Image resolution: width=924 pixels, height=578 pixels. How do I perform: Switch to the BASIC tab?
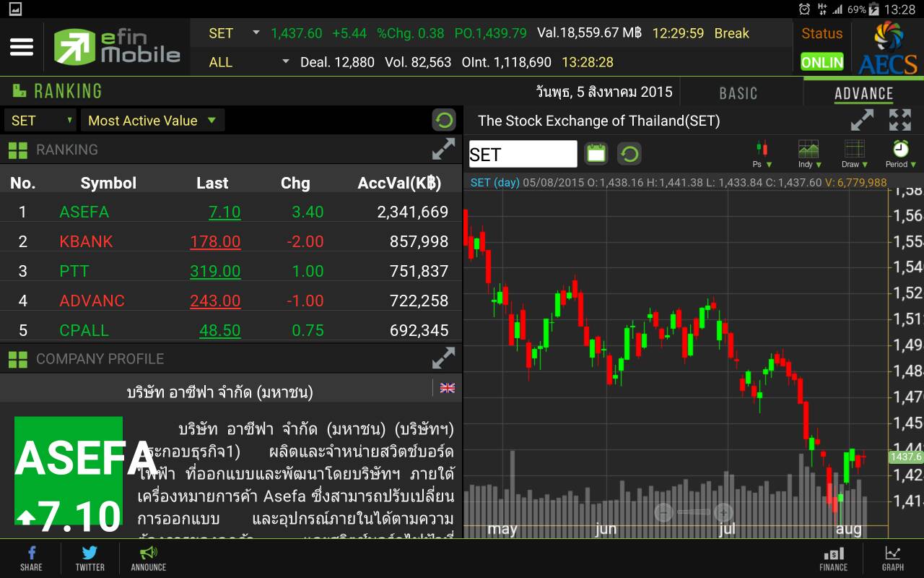coord(738,93)
